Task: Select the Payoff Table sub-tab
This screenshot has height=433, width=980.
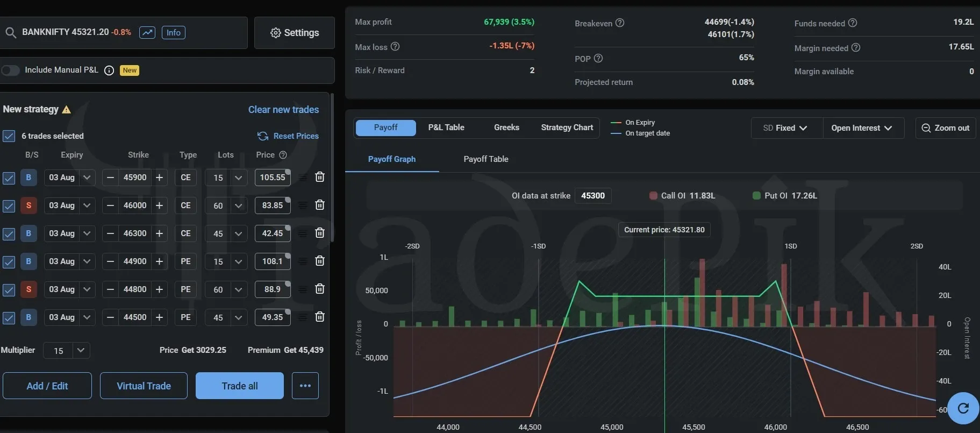Action: click(486, 159)
